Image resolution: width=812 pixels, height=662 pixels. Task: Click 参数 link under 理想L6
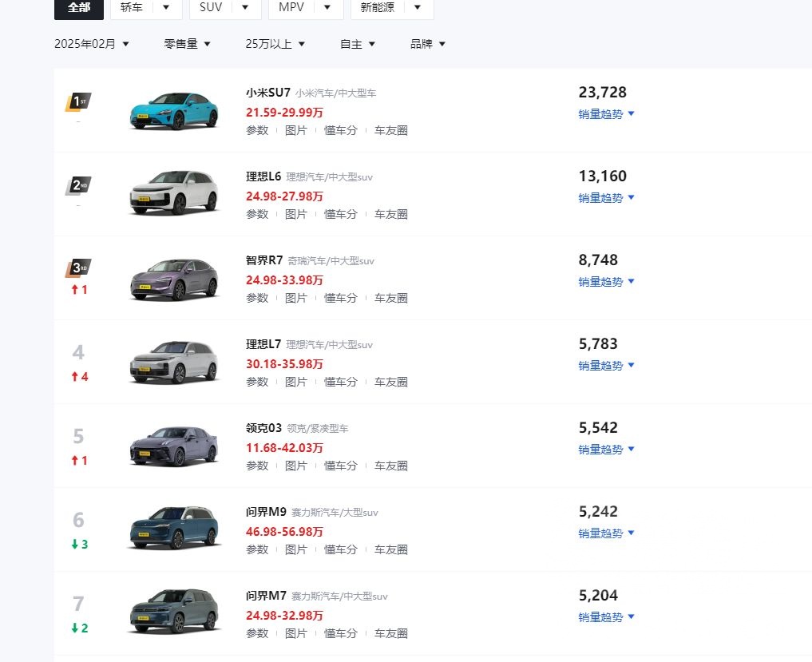tap(256, 214)
